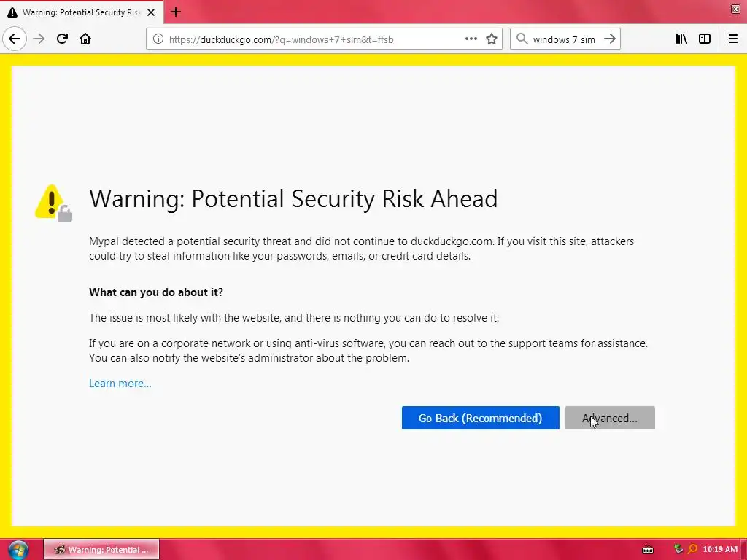Reload the current page
Image resolution: width=747 pixels, height=560 pixels.
(63, 39)
